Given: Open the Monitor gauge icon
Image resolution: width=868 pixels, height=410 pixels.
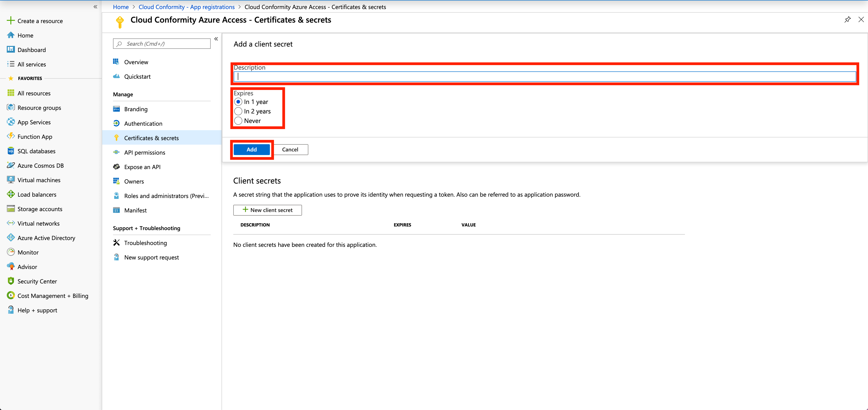Looking at the screenshot, I should tap(11, 252).
